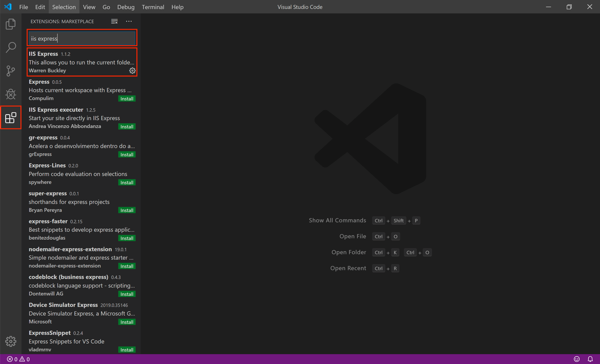Select ExpressSnippet extension title

(x=49, y=333)
